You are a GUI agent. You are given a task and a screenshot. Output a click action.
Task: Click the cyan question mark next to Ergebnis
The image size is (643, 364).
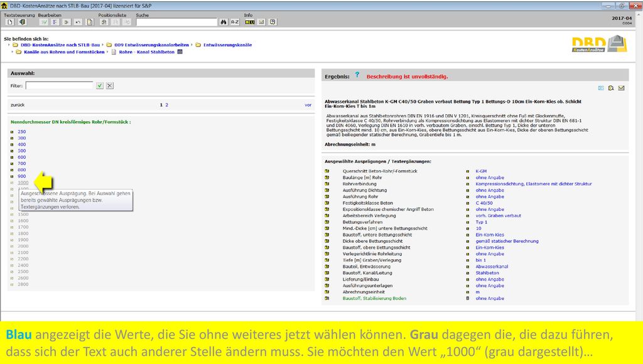[357, 75]
